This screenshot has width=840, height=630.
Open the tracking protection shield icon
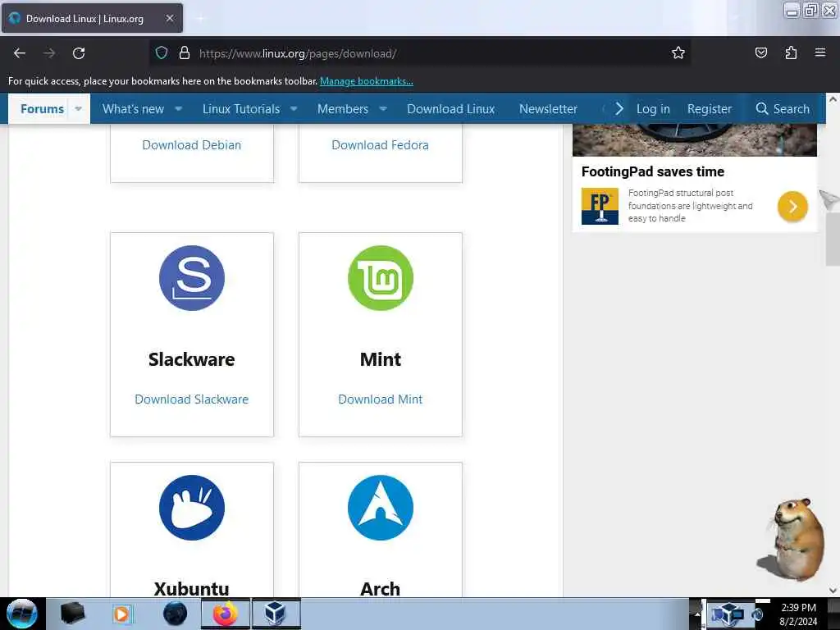[x=162, y=53]
